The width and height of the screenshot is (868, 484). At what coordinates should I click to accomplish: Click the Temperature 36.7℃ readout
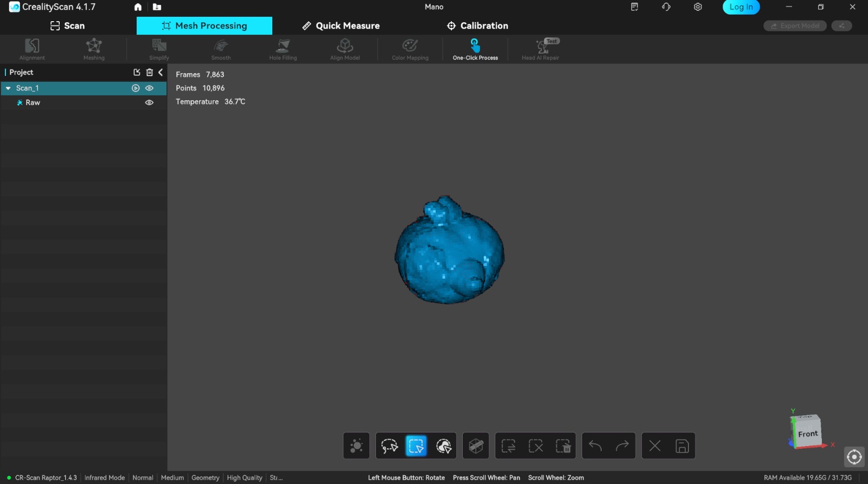210,101
